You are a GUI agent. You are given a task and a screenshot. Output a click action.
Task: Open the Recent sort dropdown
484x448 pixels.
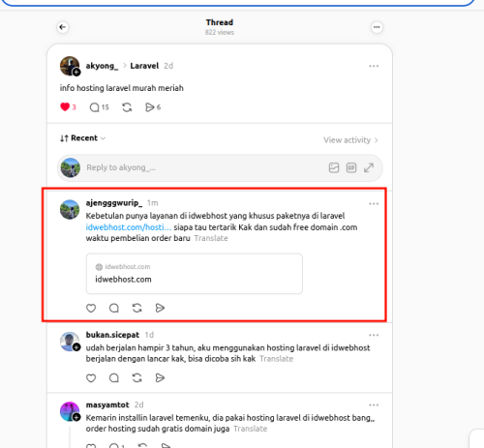coord(83,138)
